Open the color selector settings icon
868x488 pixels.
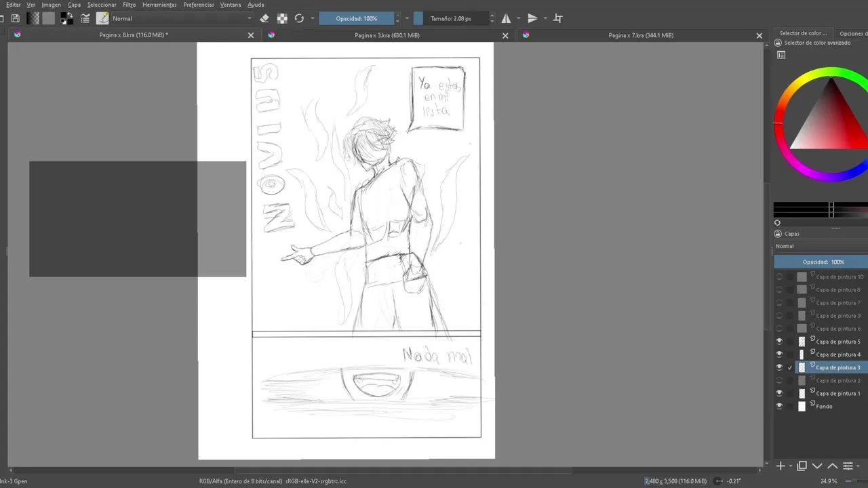pos(781,55)
